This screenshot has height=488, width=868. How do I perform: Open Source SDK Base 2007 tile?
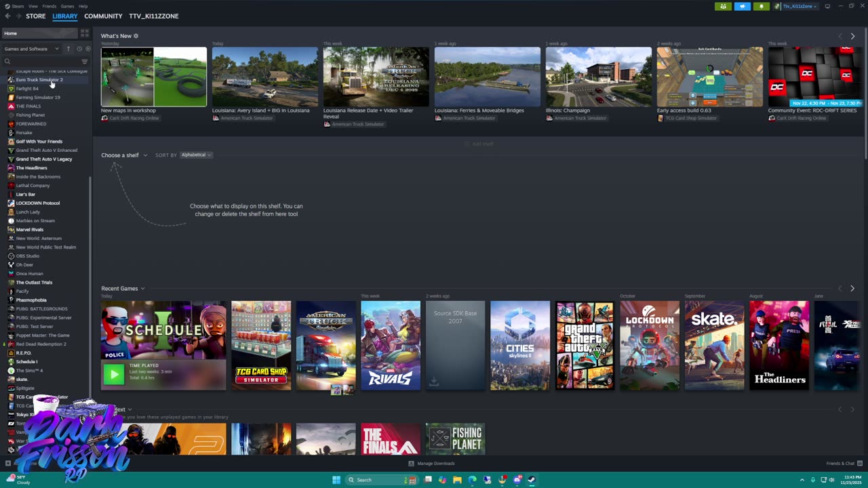(456, 346)
